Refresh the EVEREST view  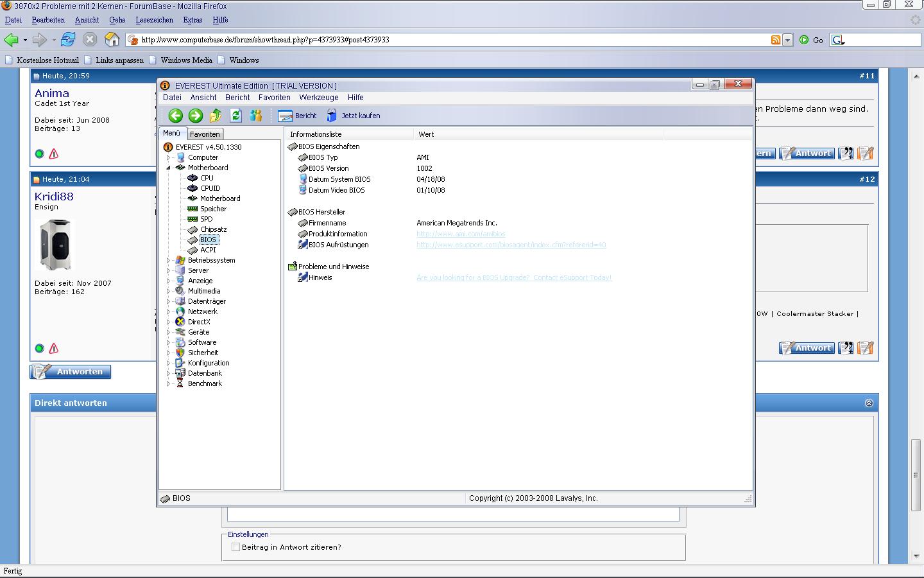tap(235, 116)
